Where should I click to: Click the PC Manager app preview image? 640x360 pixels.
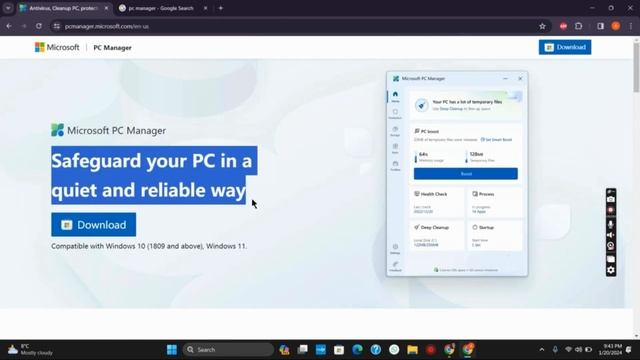coord(457,174)
